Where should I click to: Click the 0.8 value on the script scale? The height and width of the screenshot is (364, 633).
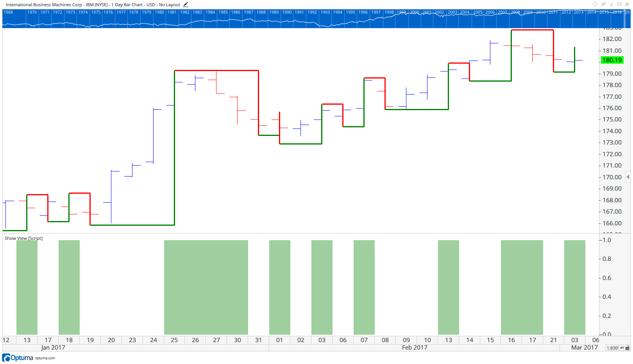point(607,259)
